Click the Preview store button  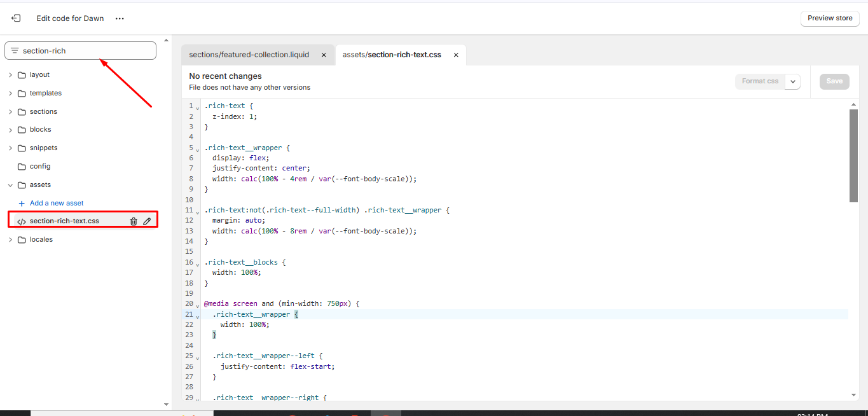point(830,18)
